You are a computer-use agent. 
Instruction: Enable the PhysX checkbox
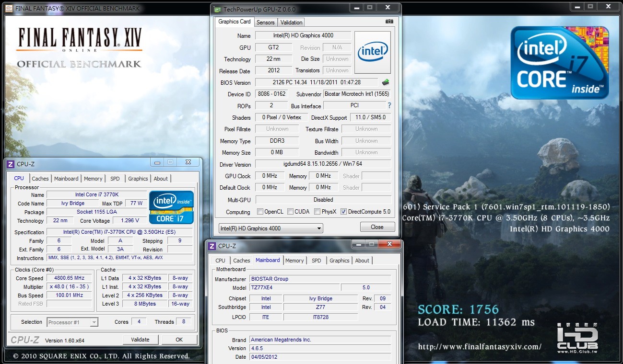tap(317, 212)
